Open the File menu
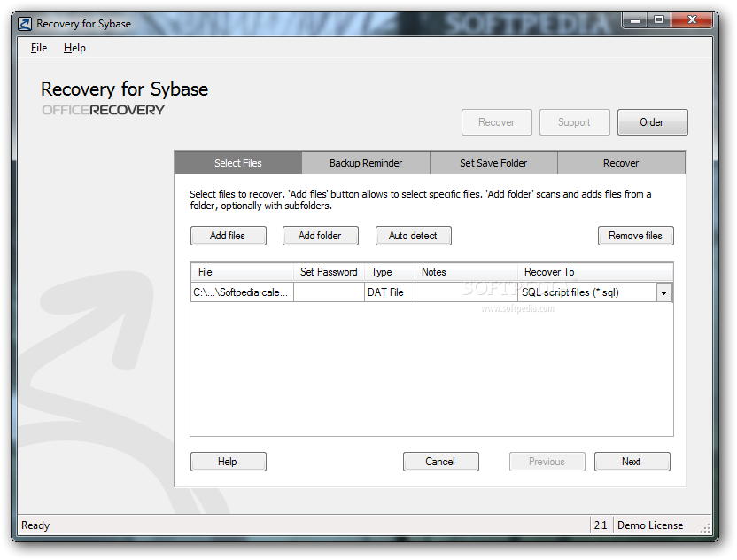This screenshot has width=737, height=560. [39, 48]
